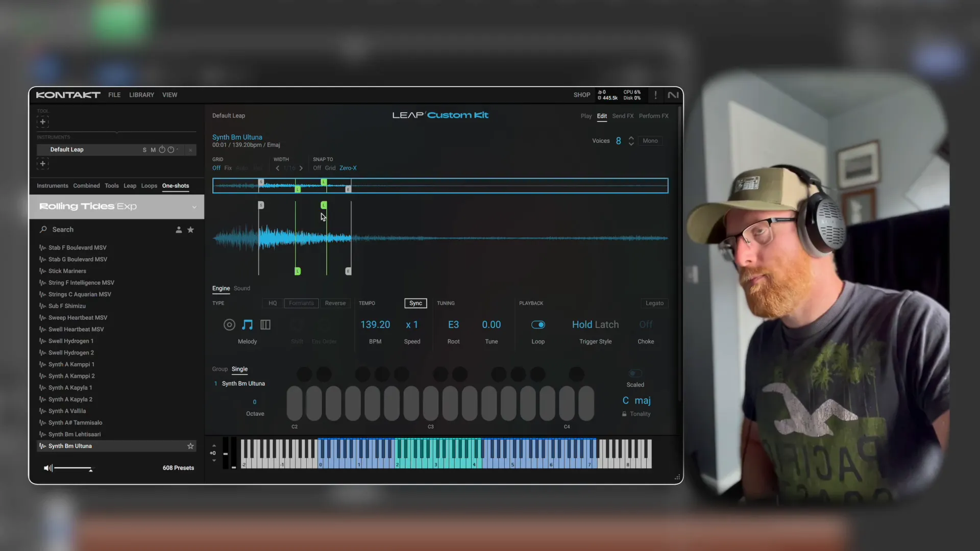Set Snap To to Grid

pos(330,168)
